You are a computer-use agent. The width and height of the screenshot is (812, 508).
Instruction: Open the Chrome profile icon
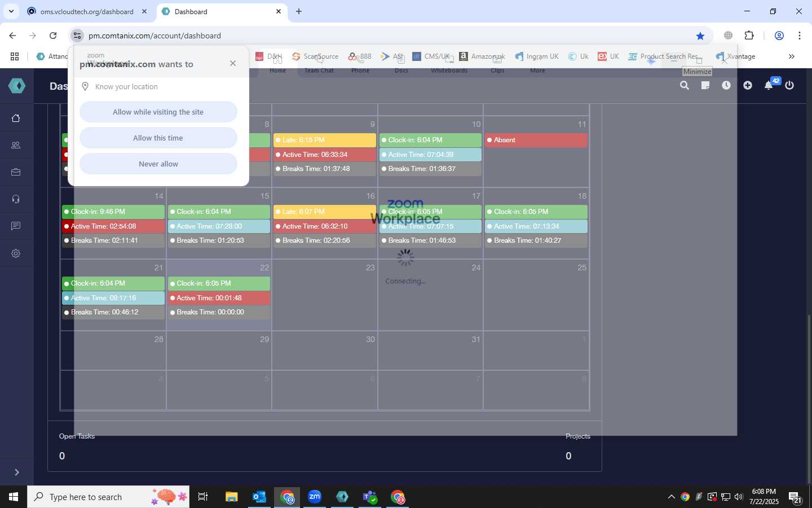(x=779, y=36)
